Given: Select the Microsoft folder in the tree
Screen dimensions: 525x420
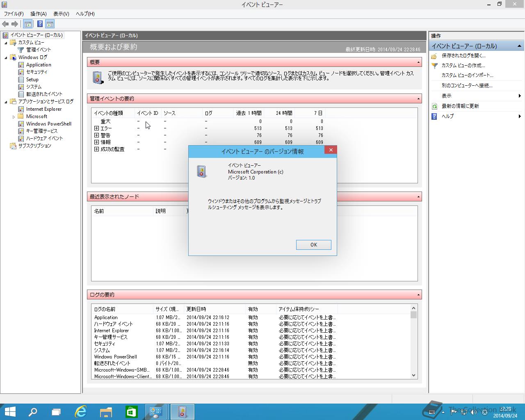Looking at the screenshot, I should tap(37, 116).
